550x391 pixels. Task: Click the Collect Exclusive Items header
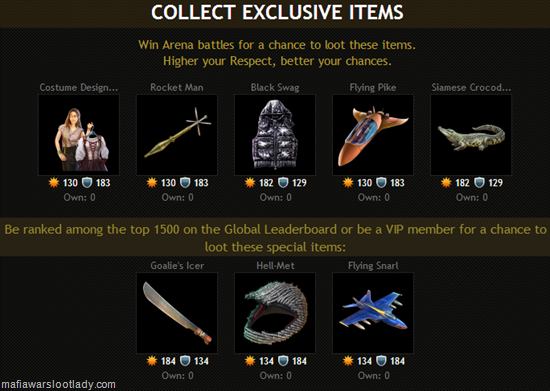277,13
